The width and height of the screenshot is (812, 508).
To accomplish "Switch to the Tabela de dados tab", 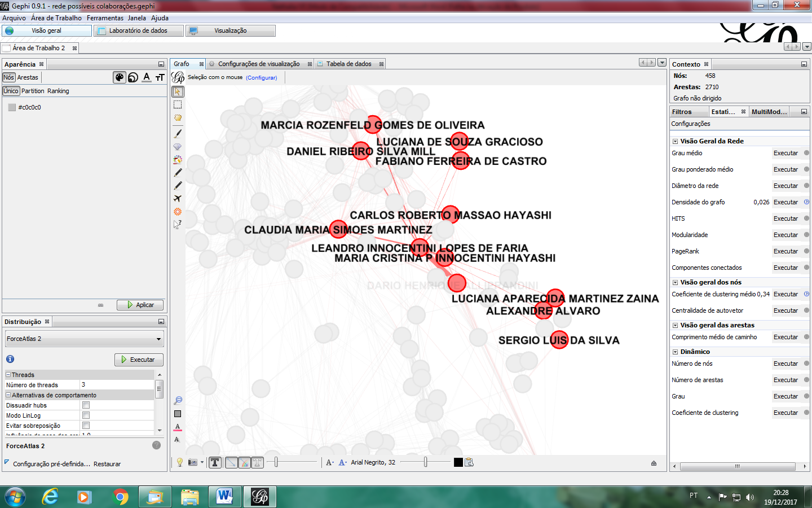I will (x=348, y=64).
